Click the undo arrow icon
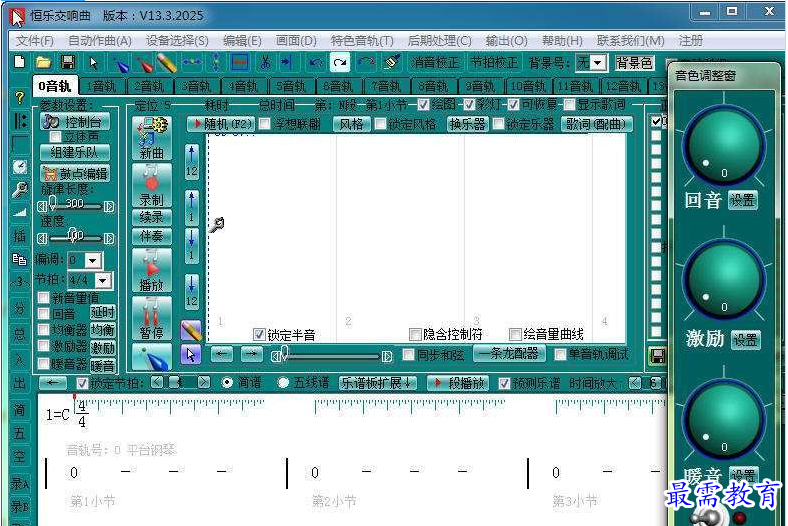Image resolution: width=788 pixels, height=526 pixels. 316,63
